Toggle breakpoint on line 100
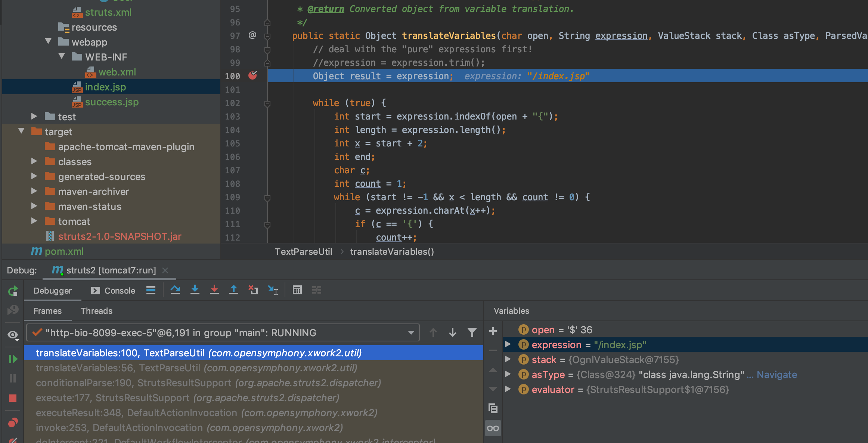This screenshot has width=868, height=443. (x=253, y=76)
